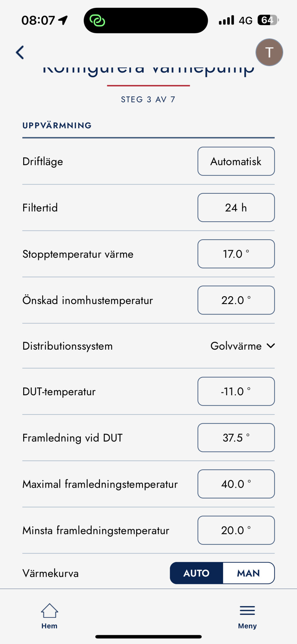
Task: Tap the battery indicator in status bar
Action: pos(267,20)
